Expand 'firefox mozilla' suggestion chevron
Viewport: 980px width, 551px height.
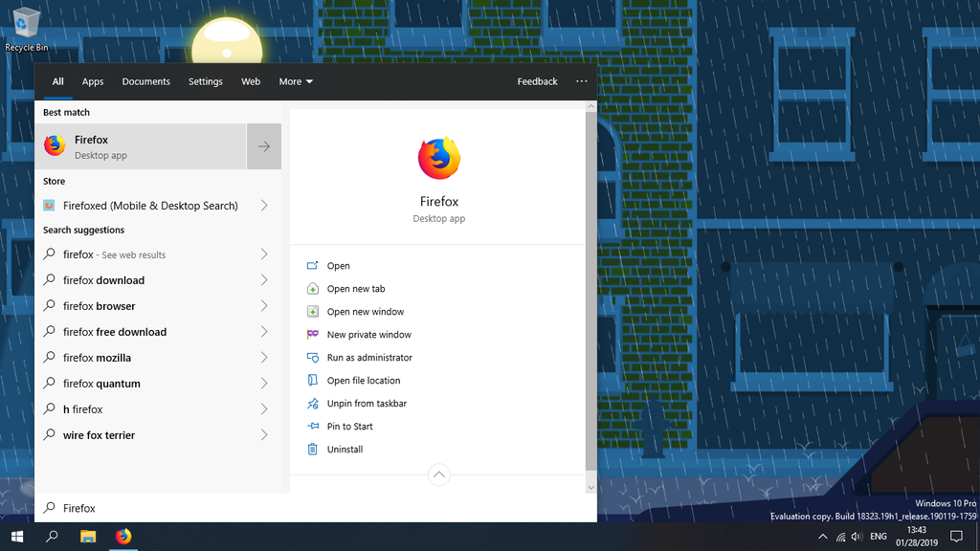264,358
